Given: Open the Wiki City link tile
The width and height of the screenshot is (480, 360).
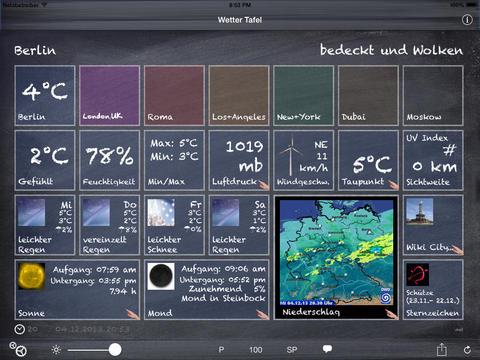Looking at the screenshot, I should [x=433, y=225].
